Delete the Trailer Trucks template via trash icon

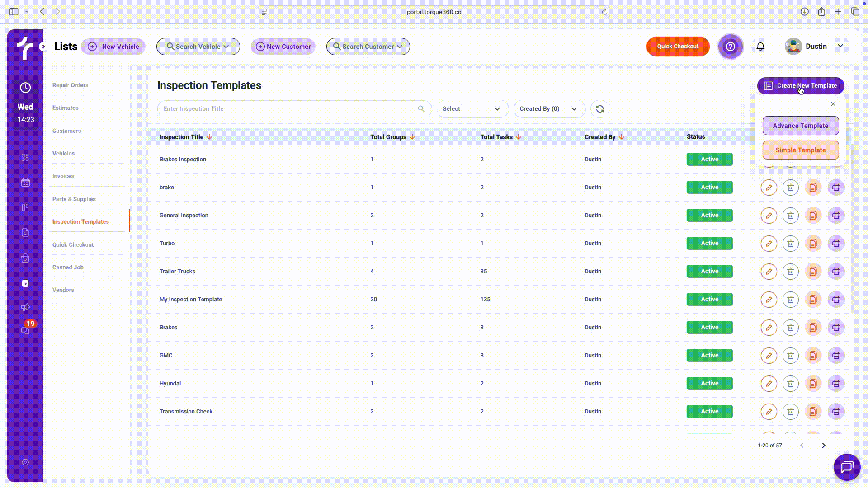tap(790, 272)
